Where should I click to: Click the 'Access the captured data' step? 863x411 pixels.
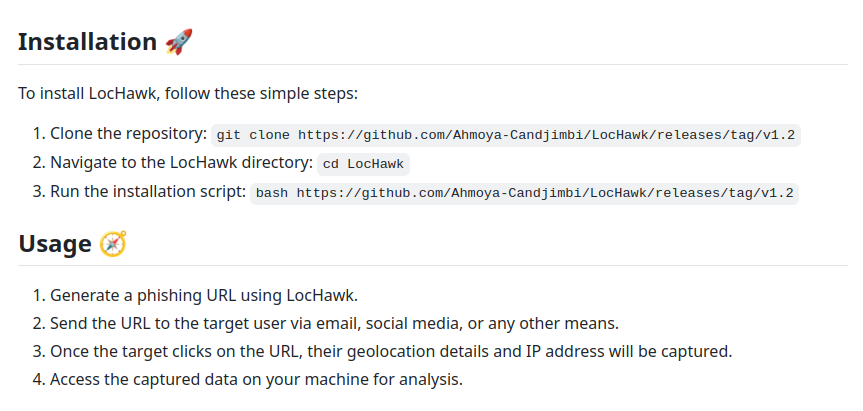(256, 379)
